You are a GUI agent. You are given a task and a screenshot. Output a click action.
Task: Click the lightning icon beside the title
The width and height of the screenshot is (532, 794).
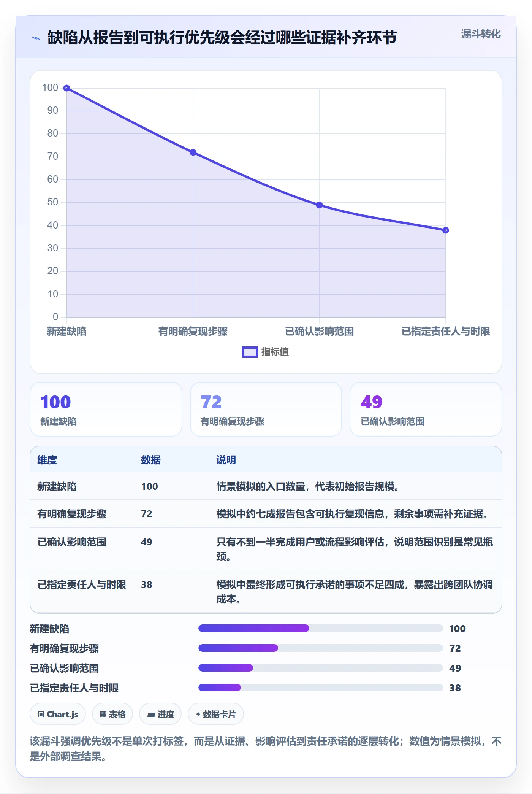(36, 38)
